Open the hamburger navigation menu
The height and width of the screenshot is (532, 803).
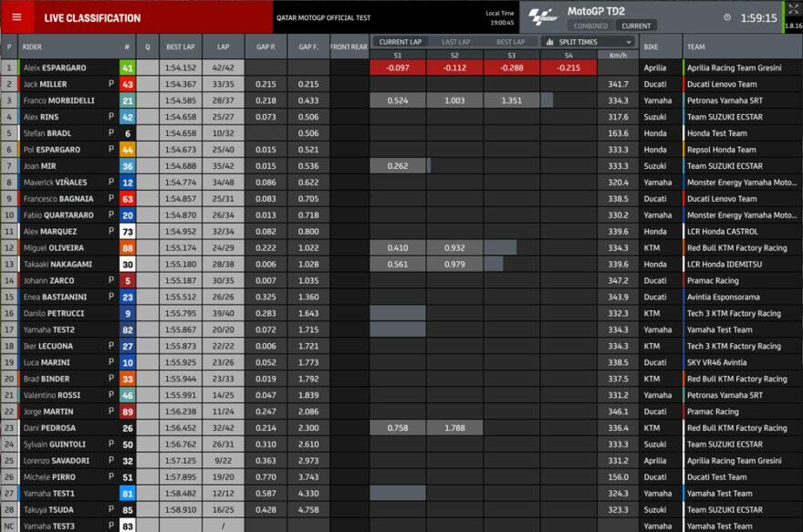pos(18,17)
